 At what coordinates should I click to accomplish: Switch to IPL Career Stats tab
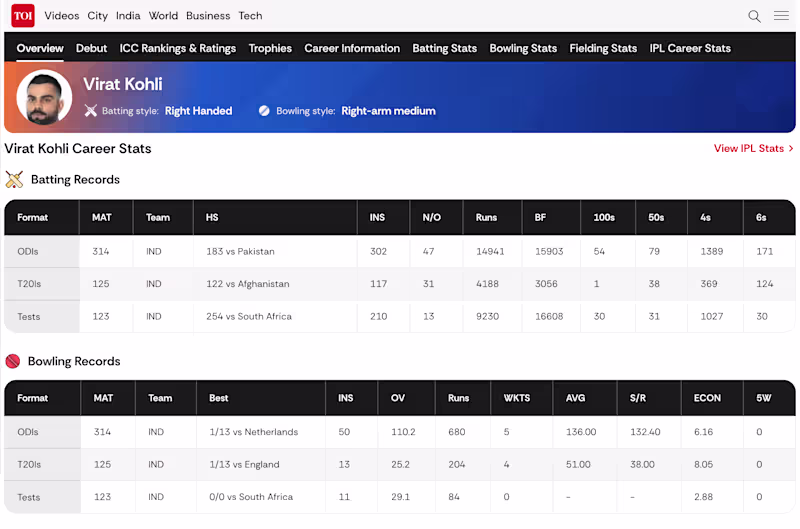[690, 48]
